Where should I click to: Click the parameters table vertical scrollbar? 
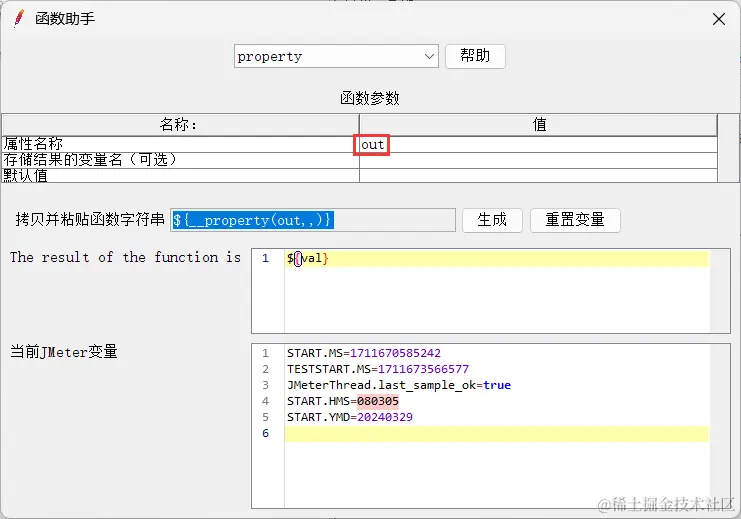[x=728, y=148]
